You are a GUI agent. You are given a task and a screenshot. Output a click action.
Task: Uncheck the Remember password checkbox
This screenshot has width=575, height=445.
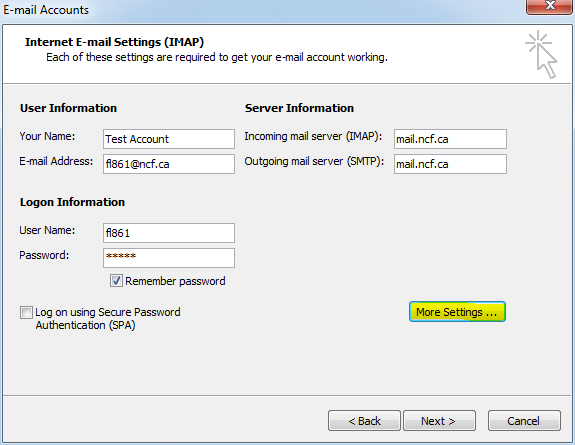[x=116, y=281]
